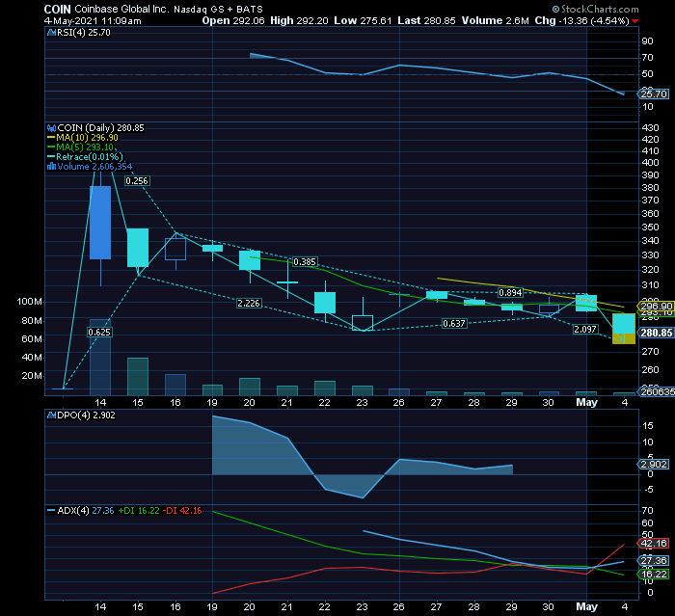The width and height of the screenshot is (675, 616).
Task: Click the 25.70 RSI value tag on axis
Action: click(654, 94)
